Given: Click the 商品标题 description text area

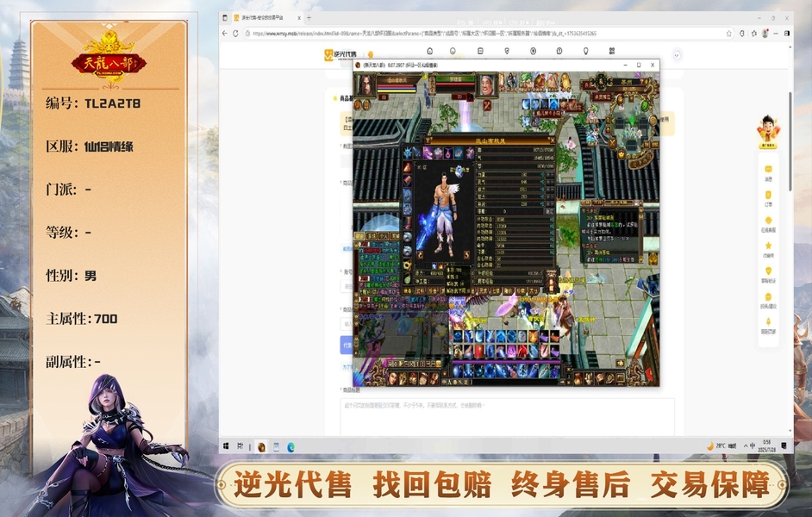Looking at the screenshot, I should [507, 416].
